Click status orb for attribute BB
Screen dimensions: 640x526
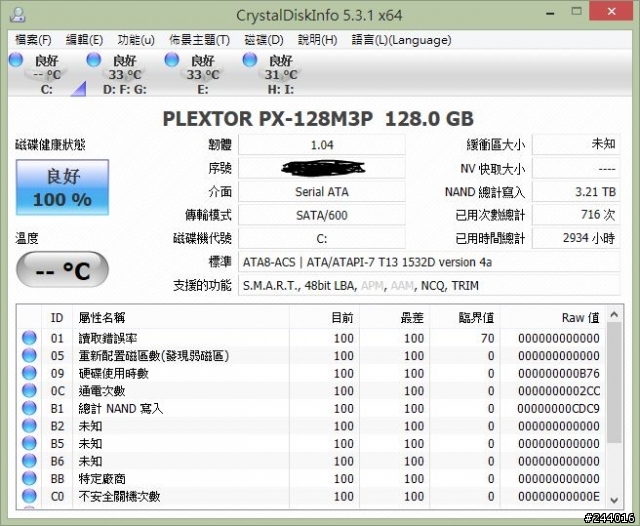pos(29,478)
